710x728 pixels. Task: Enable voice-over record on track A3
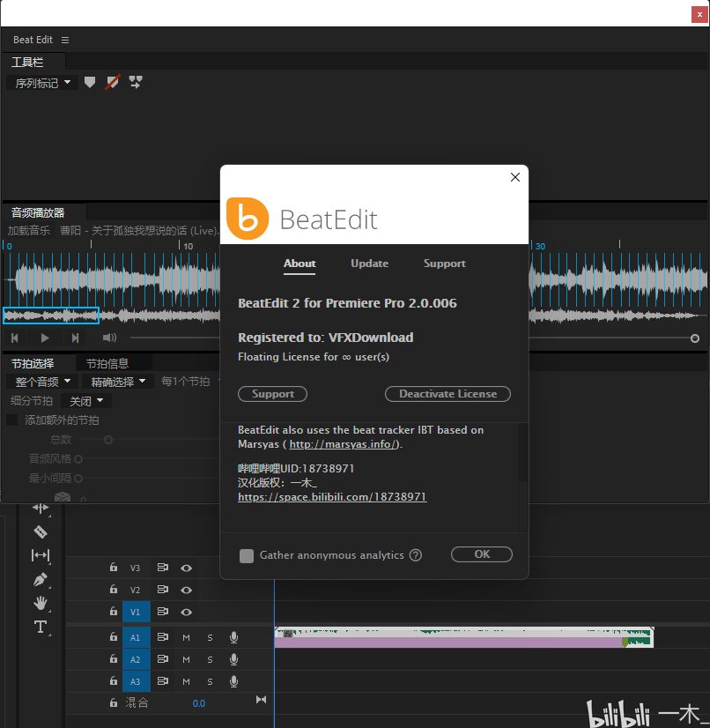(234, 681)
